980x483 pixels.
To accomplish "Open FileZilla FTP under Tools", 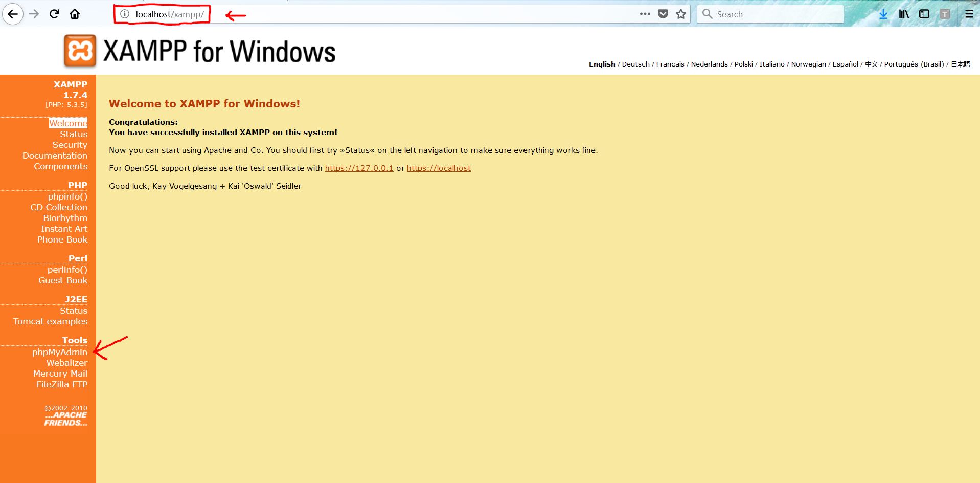I will coord(62,384).
